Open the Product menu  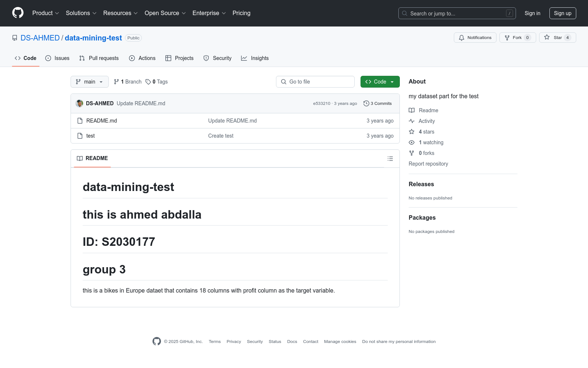coord(46,13)
